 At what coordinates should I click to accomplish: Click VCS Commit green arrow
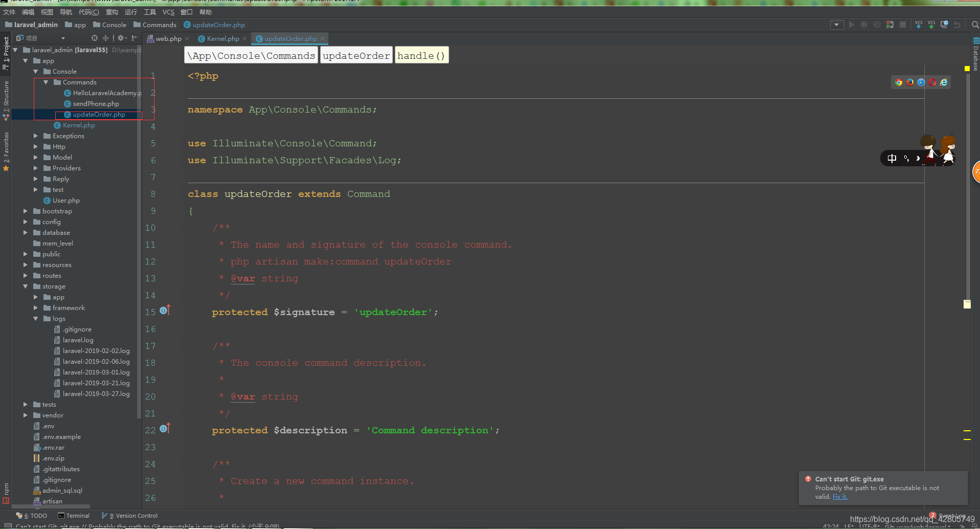(931, 25)
